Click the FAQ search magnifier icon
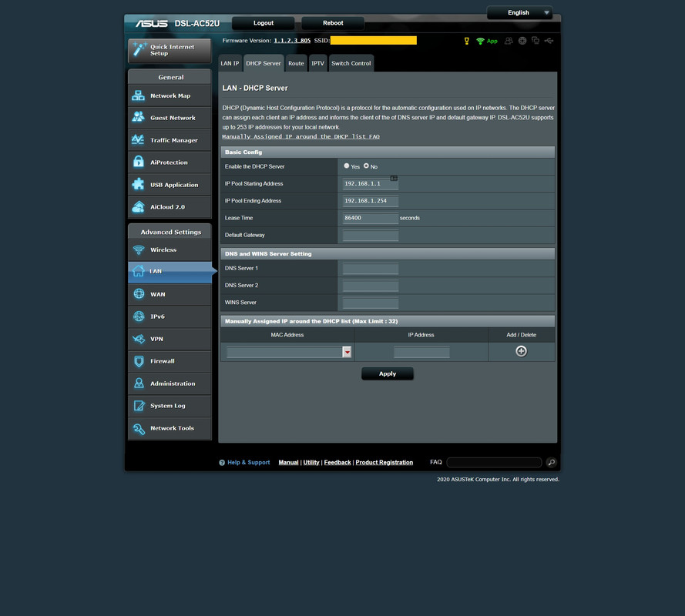Screen dimensions: 685x616 [x=552, y=462]
